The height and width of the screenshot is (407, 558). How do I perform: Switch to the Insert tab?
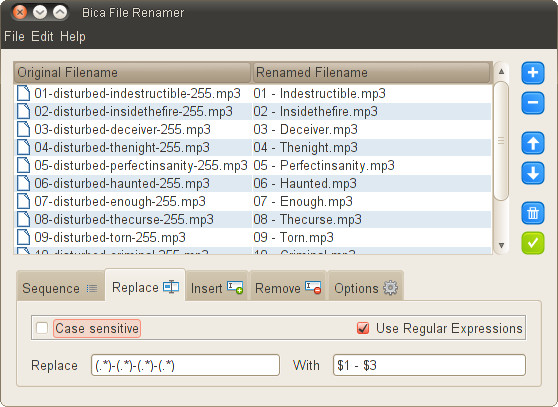tap(217, 288)
